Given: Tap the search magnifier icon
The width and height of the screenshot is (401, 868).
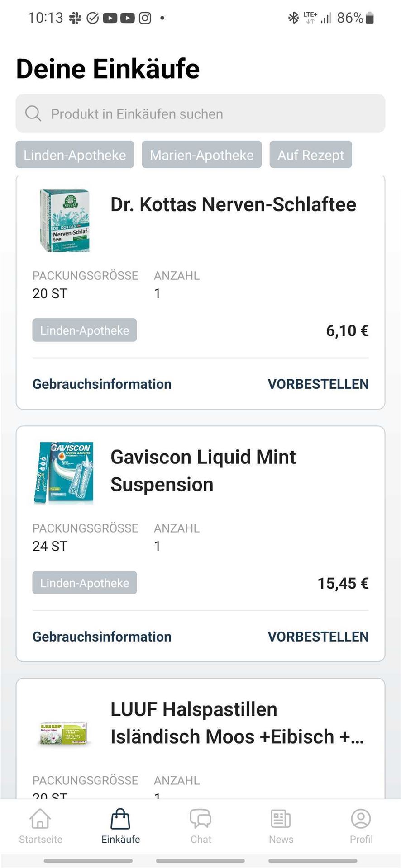Looking at the screenshot, I should (x=33, y=113).
